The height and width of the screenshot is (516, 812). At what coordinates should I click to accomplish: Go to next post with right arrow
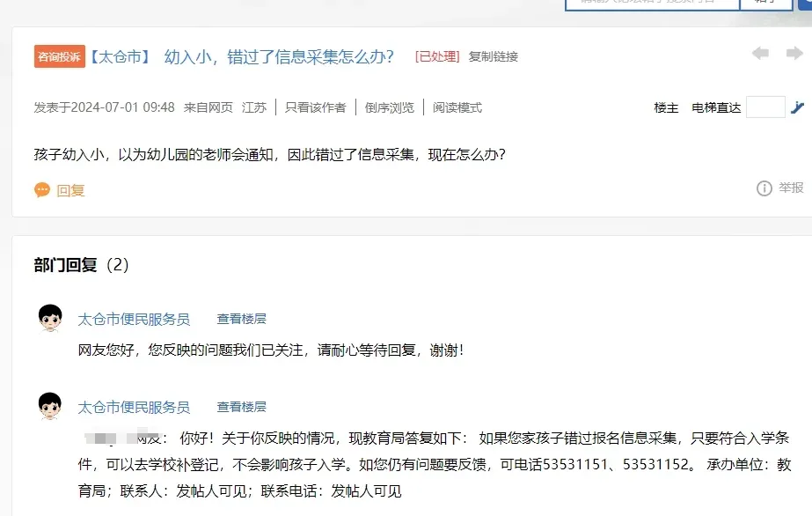(794, 53)
